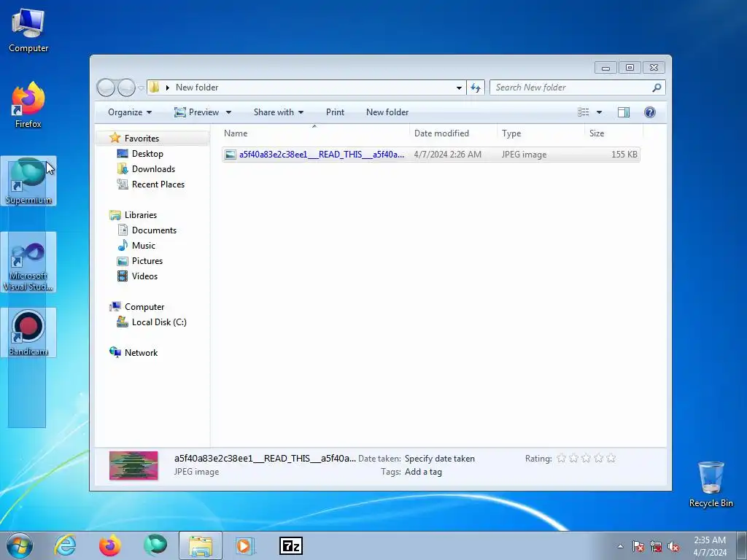
Task: Open the More view options dropdown arrow
Action: coord(600,112)
